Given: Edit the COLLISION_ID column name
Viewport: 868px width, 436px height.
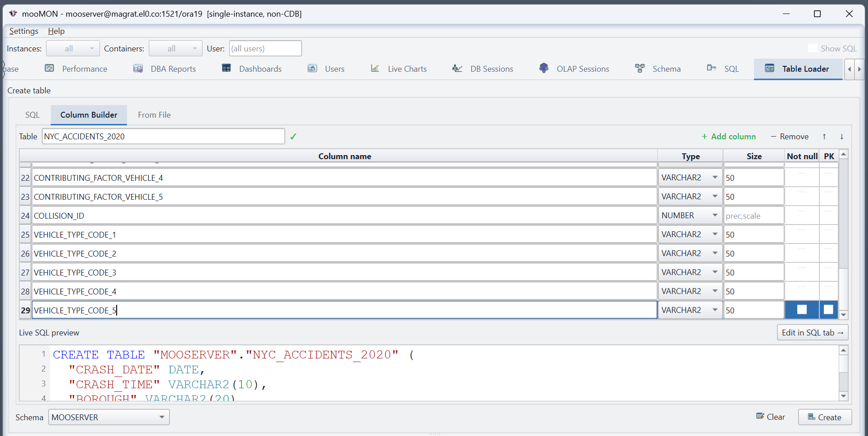Looking at the screenshot, I should click(345, 216).
